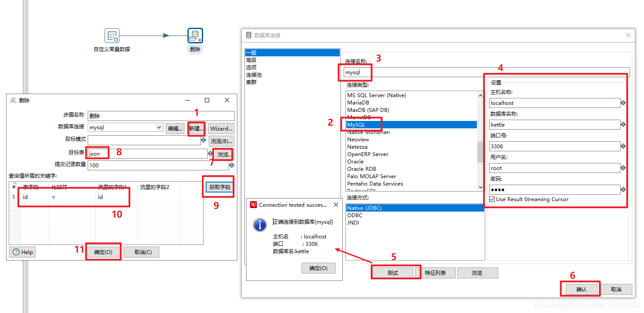Click the 删除 dialog title bar icon
This screenshot has height=313, width=644.
pyautogui.click(x=13, y=100)
